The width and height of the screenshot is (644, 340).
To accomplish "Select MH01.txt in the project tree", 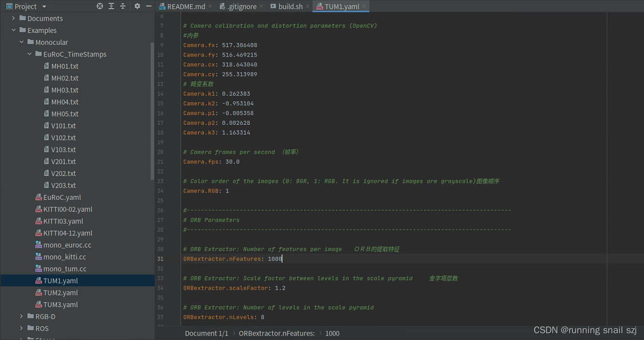I will tap(65, 66).
